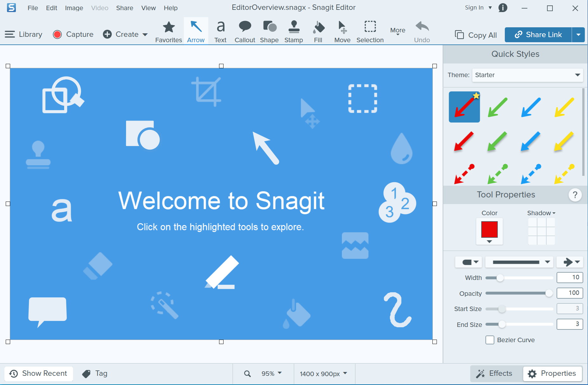Select the Selection tool
Screen dimensions: 588x385
click(x=370, y=32)
